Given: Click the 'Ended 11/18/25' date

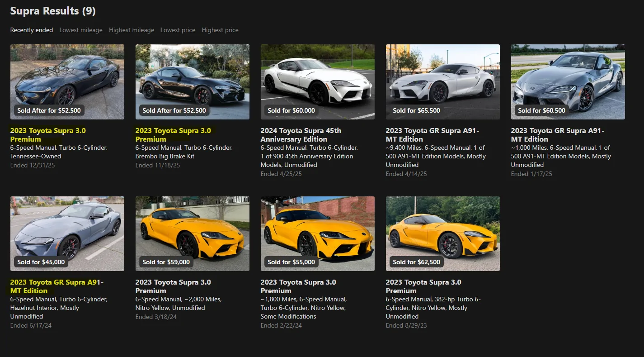Looking at the screenshot, I should click(158, 165).
